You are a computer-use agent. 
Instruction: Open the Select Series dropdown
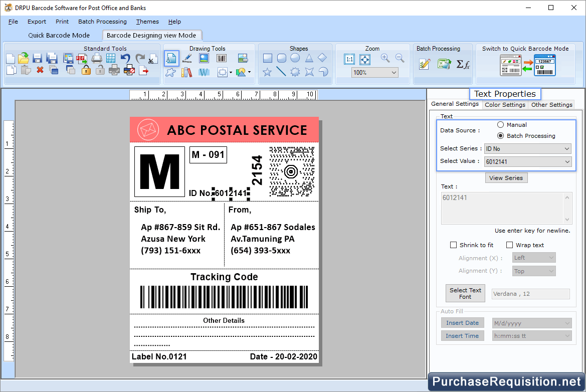[527, 149]
